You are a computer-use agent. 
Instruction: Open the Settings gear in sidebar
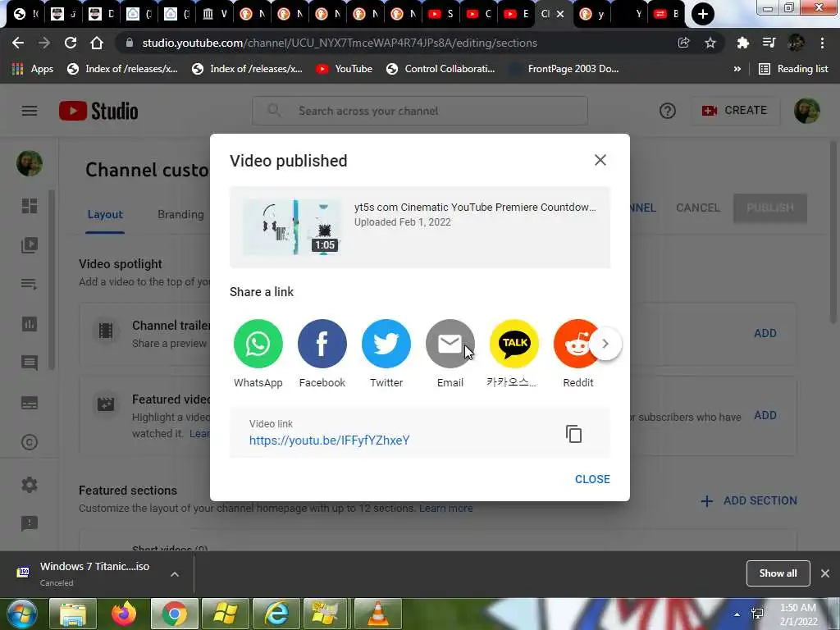(x=30, y=484)
